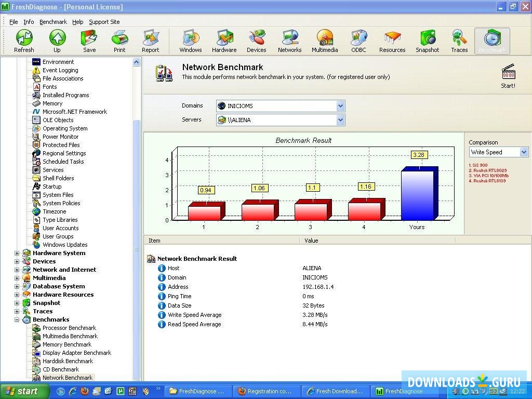Change the Comparison dropdown from Write Speed
This screenshot has height=399, width=532.
(x=524, y=152)
